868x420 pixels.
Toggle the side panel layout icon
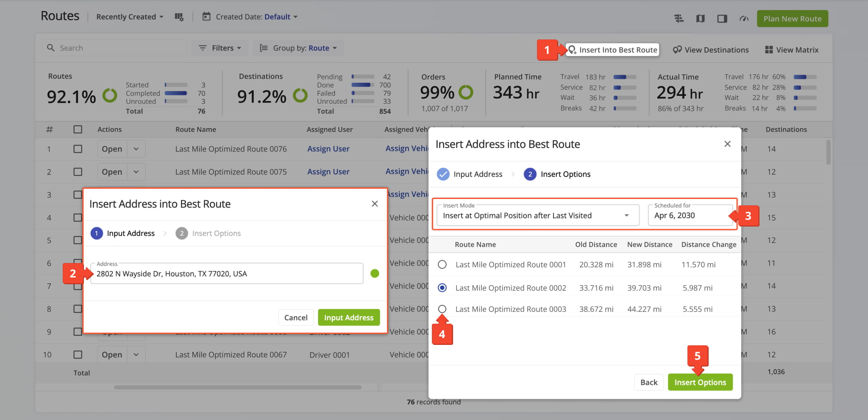(722, 19)
